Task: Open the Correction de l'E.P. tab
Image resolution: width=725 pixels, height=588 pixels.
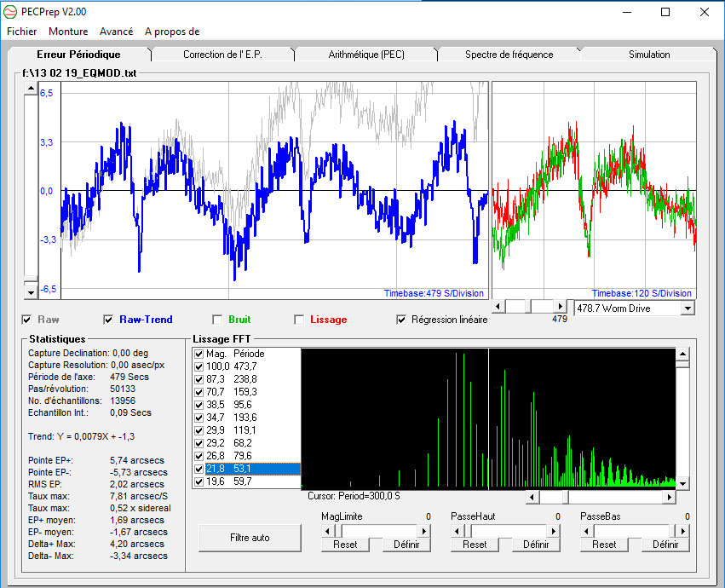Action: 224,55
